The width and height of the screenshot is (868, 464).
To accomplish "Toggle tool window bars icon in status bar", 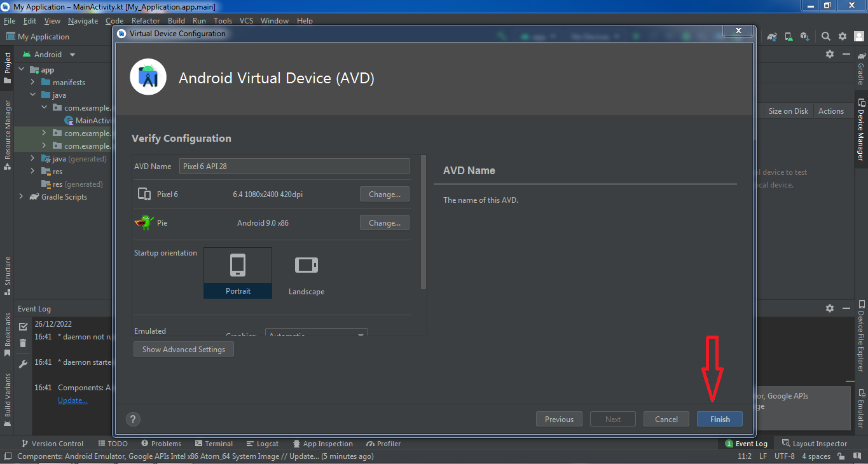I will [x=8, y=456].
